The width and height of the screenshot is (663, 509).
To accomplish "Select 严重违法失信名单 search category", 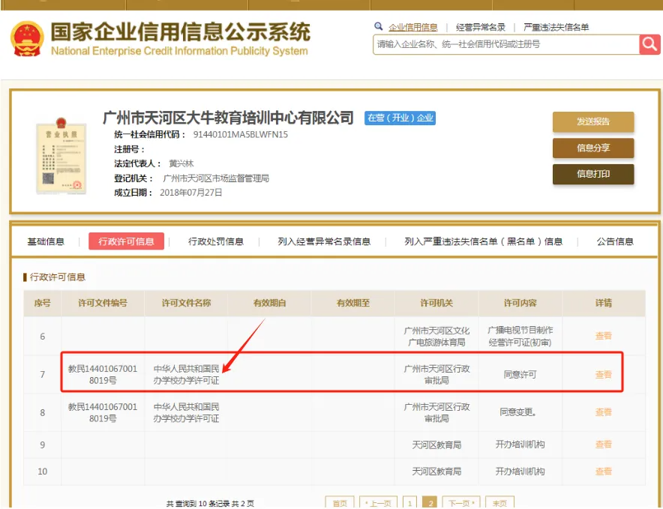I will [556, 27].
